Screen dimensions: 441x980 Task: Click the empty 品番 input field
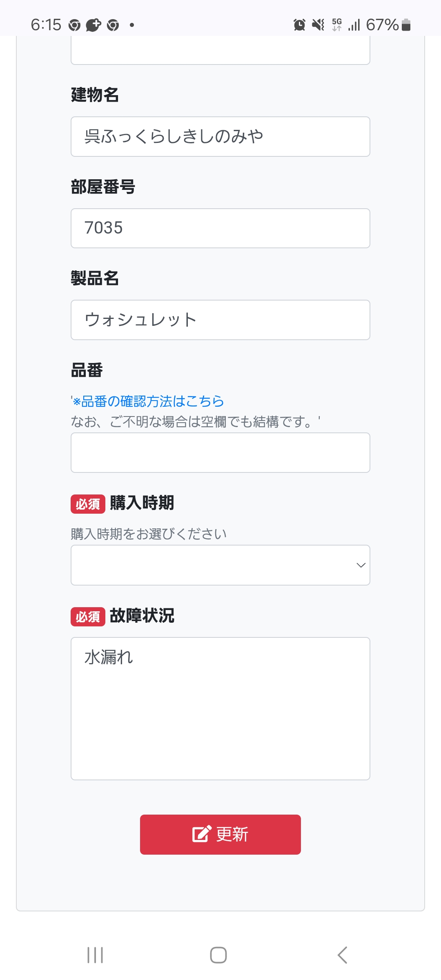click(220, 452)
